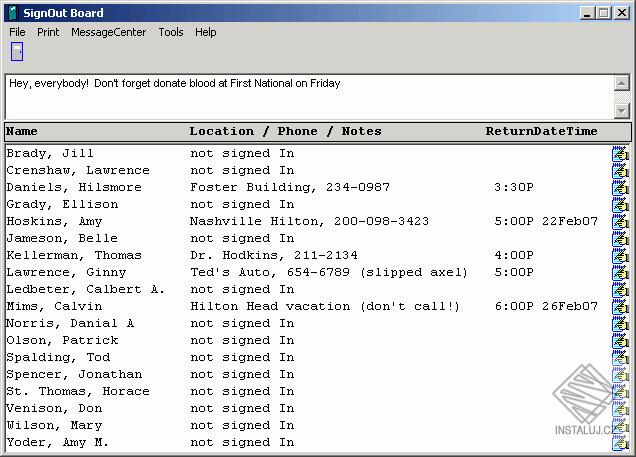Open the File menu
This screenshot has height=457, width=636.
click(x=17, y=32)
